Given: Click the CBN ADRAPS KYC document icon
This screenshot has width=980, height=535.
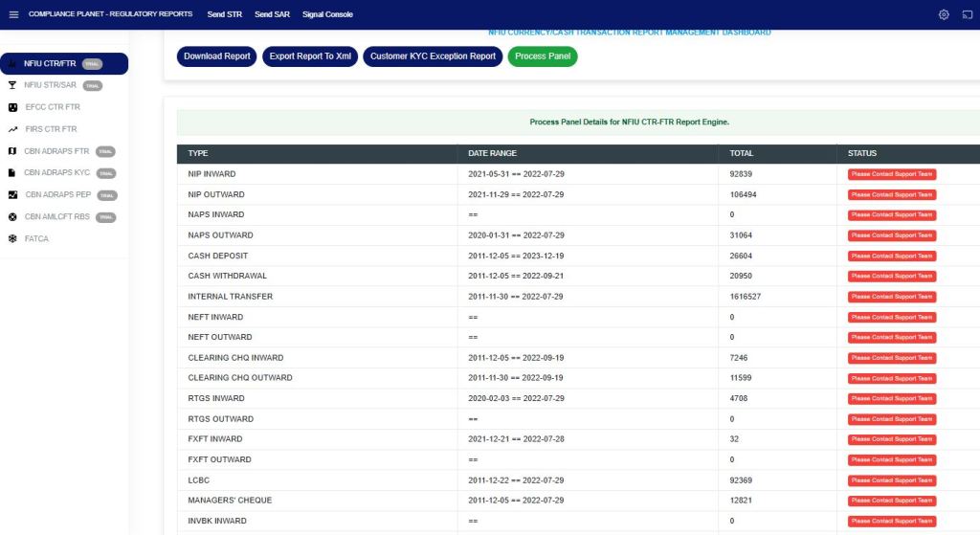Looking at the screenshot, I should [x=12, y=173].
